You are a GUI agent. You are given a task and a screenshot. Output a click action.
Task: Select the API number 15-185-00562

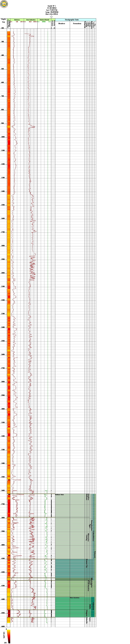(x=52, y=8)
